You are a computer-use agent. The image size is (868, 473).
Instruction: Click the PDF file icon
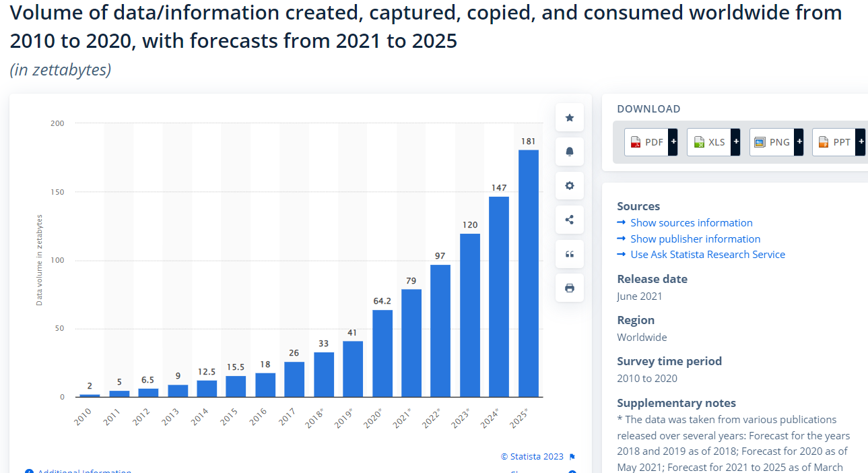tap(636, 142)
